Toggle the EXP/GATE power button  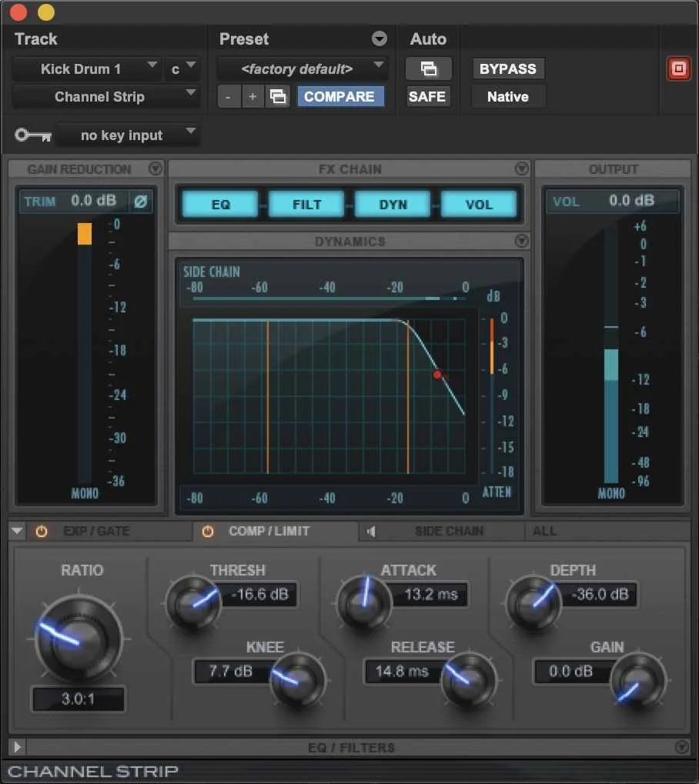click(41, 531)
